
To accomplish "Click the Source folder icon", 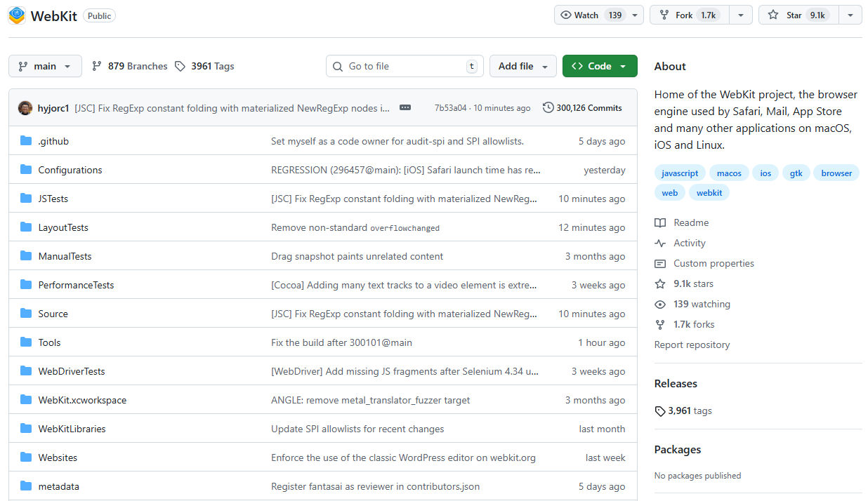I will pyautogui.click(x=26, y=314).
